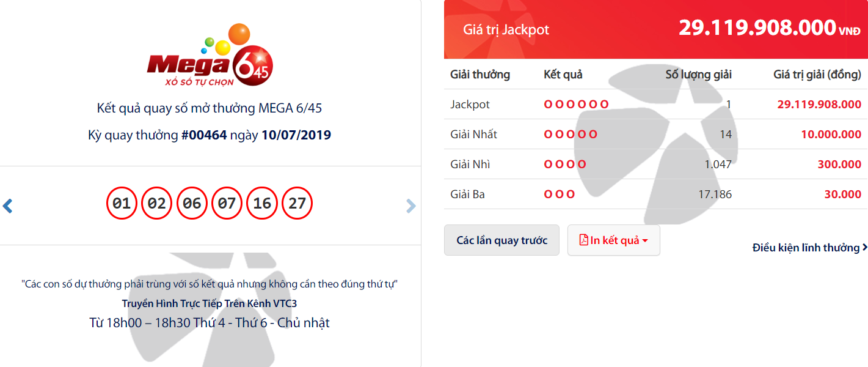Screen dimensions: 868x367
Task: Click the PDF icon on In kết quả
Action: coord(583,240)
